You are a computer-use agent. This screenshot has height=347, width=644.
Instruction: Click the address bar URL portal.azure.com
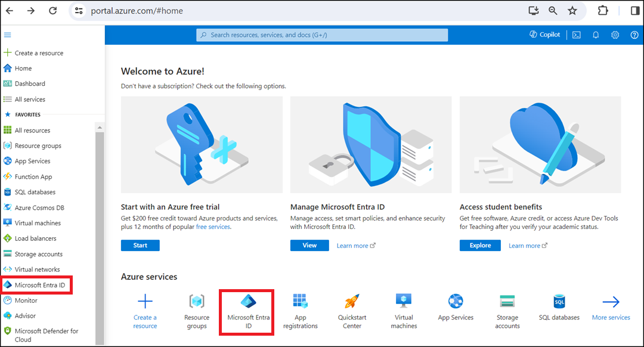137,11
